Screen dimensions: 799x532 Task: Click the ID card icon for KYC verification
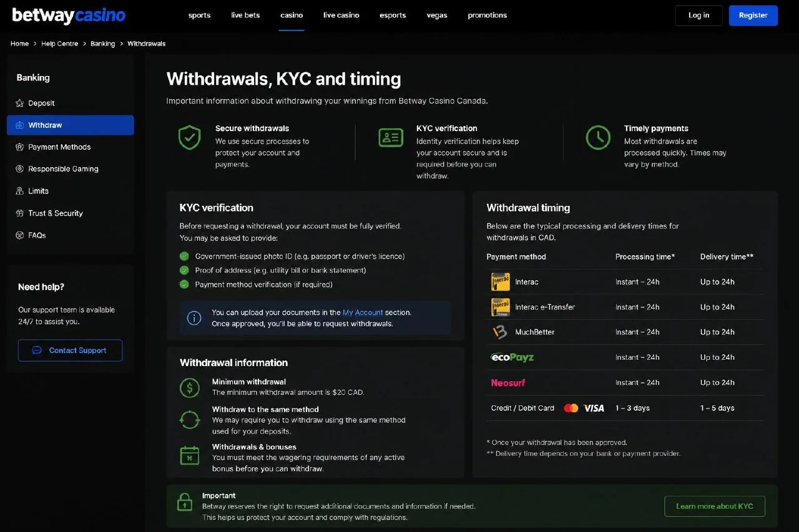391,137
